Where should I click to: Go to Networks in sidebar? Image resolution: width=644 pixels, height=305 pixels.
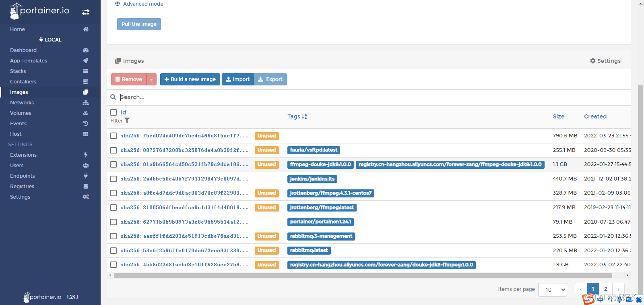coord(22,102)
